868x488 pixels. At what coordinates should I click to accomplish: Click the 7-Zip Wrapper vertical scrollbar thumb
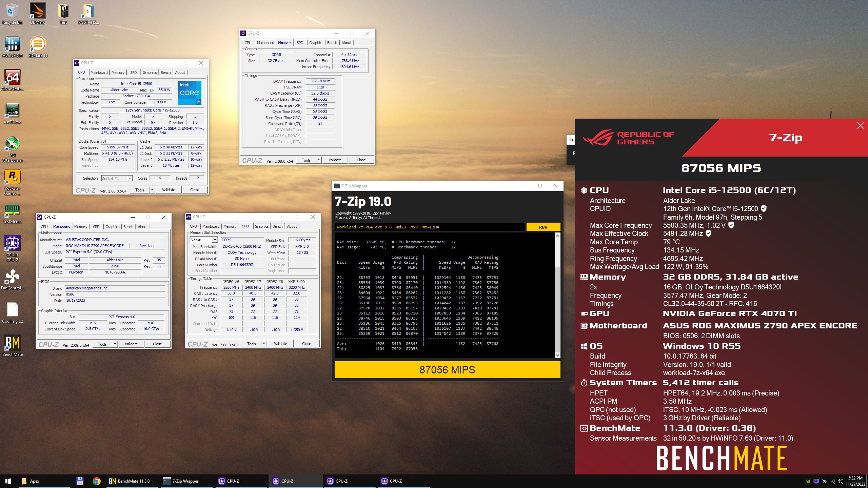click(557, 309)
